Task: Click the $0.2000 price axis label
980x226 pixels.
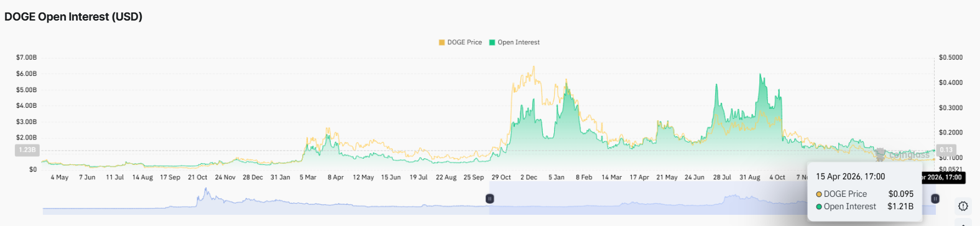Action: (951, 133)
